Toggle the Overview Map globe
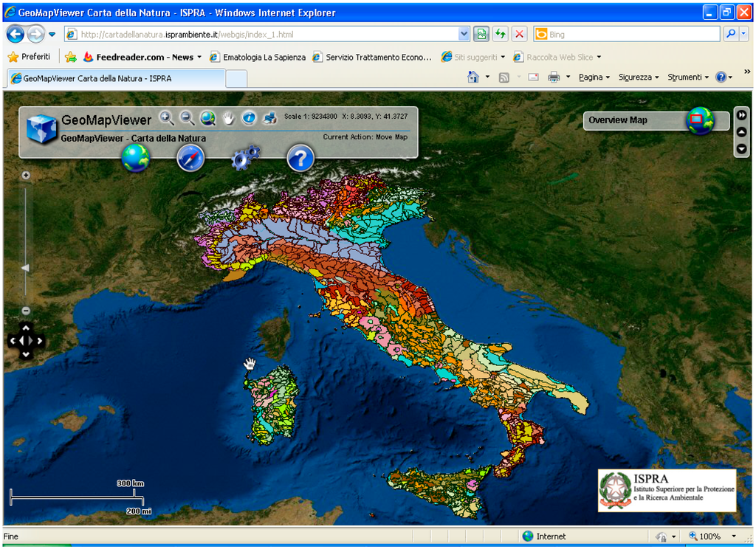 click(x=699, y=120)
